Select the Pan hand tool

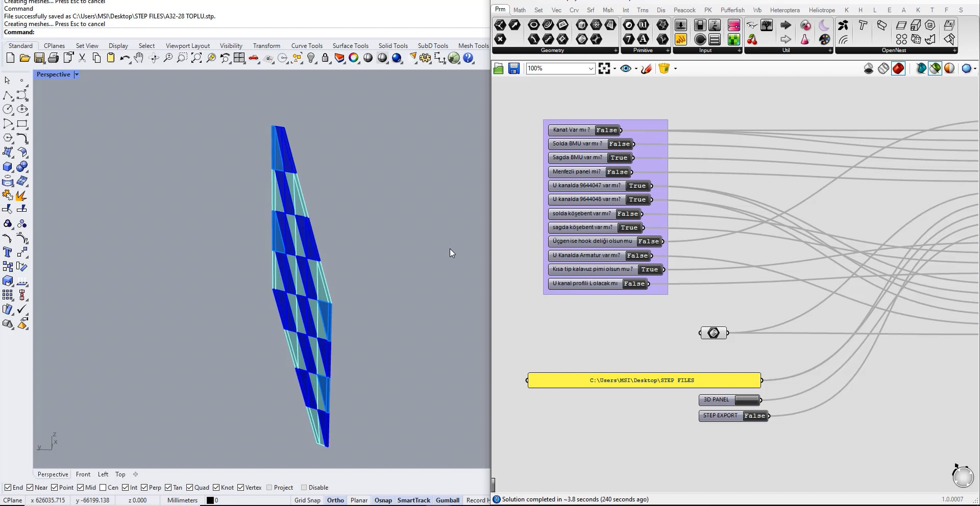point(139,58)
